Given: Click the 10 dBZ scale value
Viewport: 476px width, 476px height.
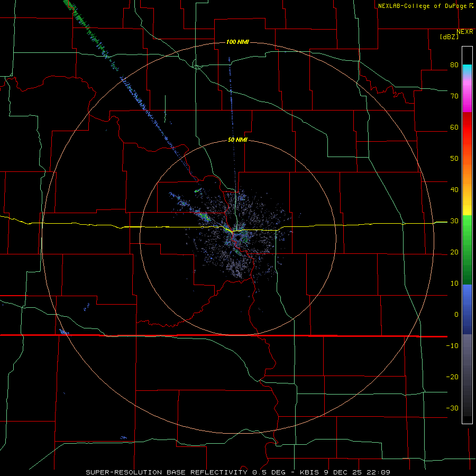Looking at the screenshot, I should coord(454,283).
